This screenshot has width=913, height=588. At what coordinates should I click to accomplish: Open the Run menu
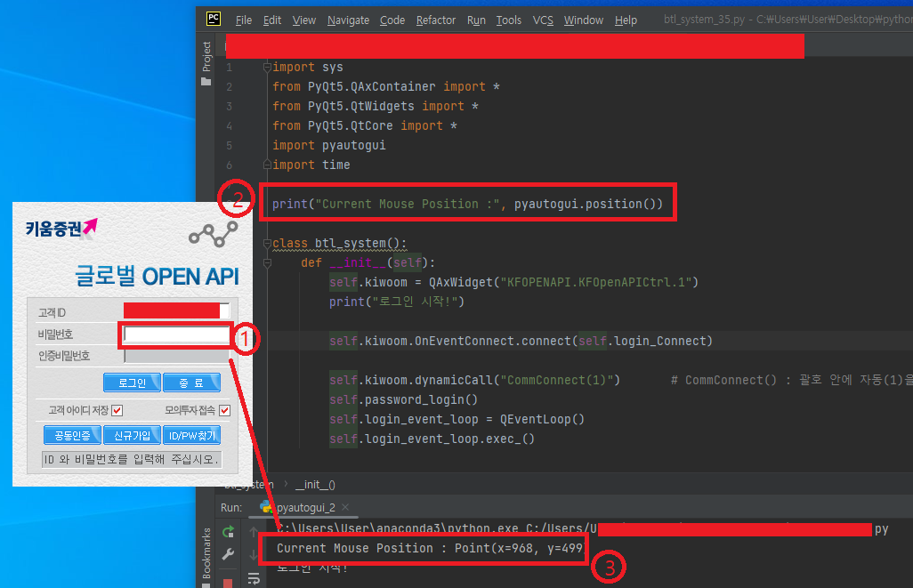pyautogui.click(x=476, y=20)
